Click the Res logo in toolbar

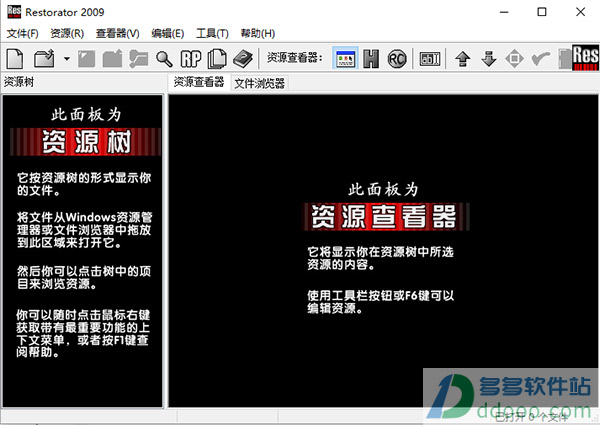(585, 58)
